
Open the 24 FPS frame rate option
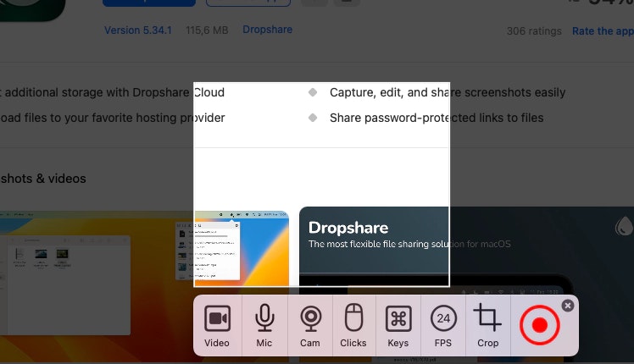(443, 326)
